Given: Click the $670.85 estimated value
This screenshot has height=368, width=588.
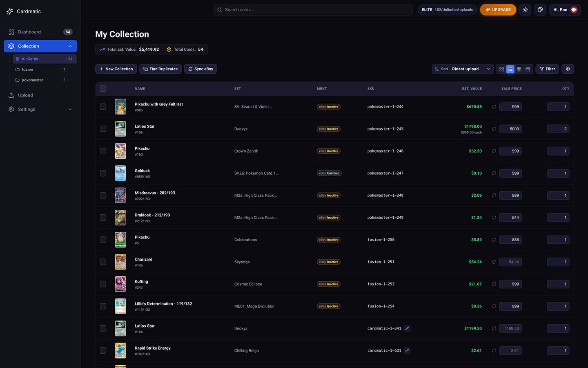Looking at the screenshot, I should pos(474,107).
